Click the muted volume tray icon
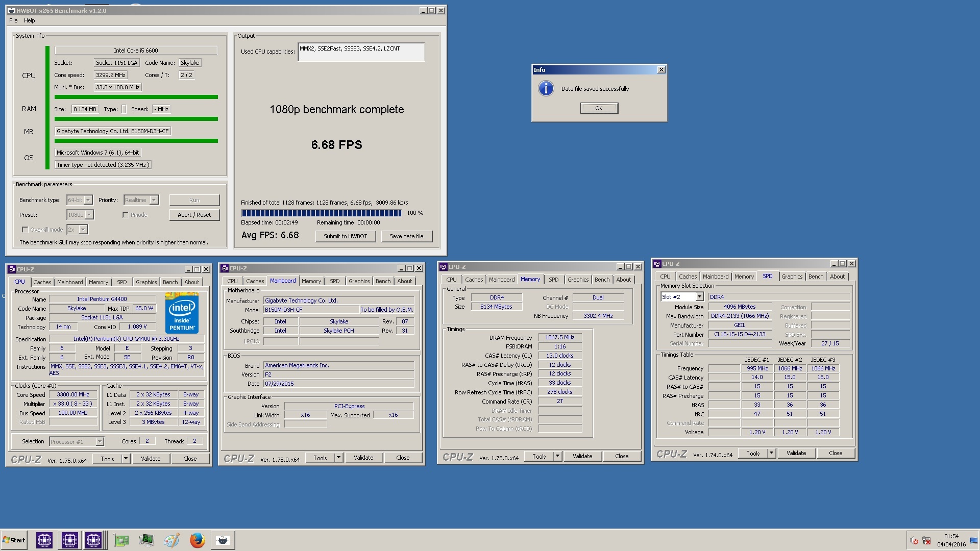This screenshot has width=980, height=551. [x=914, y=541]
